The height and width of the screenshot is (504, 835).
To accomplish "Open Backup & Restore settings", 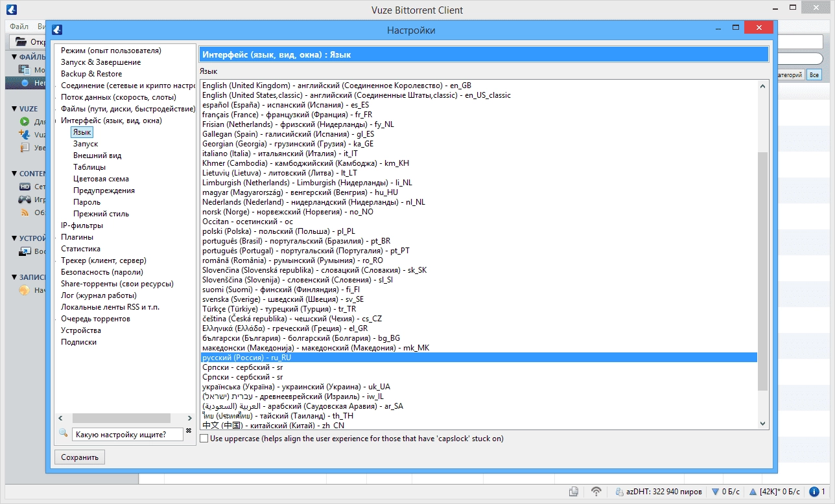I will 91,74.
